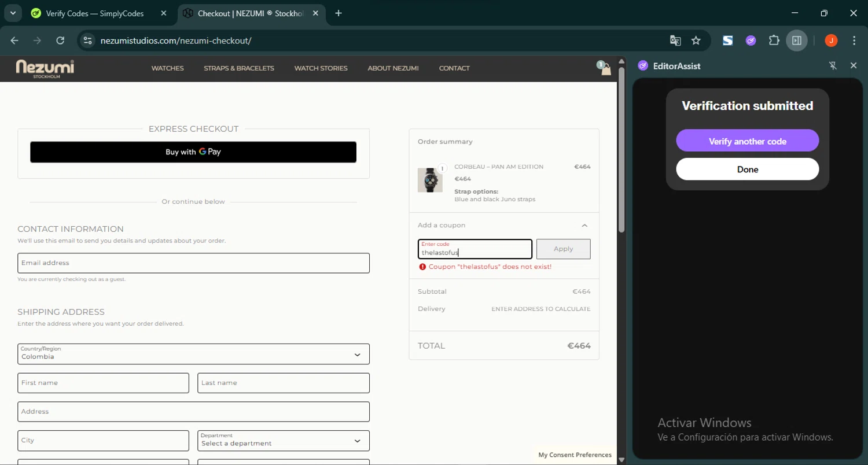Collapse the Add a coupon section
The height and width of the screenshot is (465, 868).
tap(584, 226)
